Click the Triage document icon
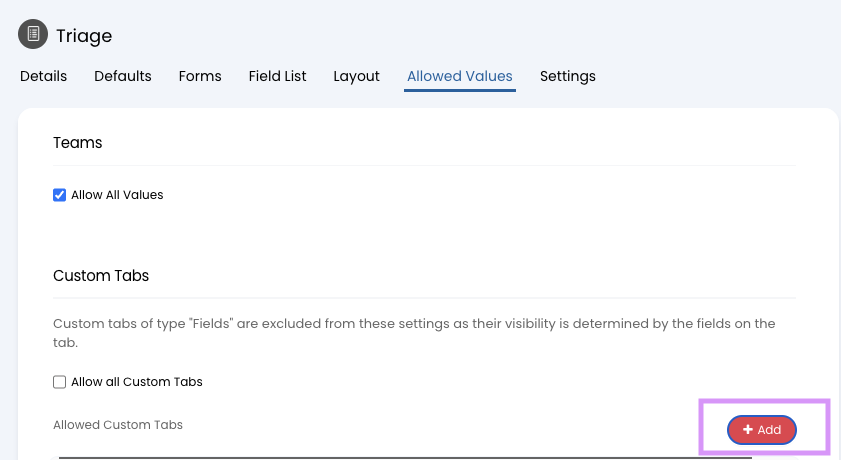This screenshot has height=460, width=841. click(x=33, y=34)
